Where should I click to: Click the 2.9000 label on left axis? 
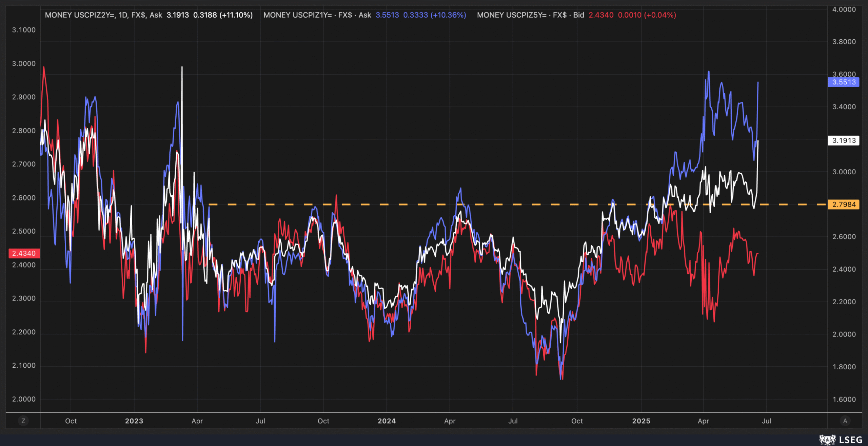pyautogui.click(x=24, y=97)
